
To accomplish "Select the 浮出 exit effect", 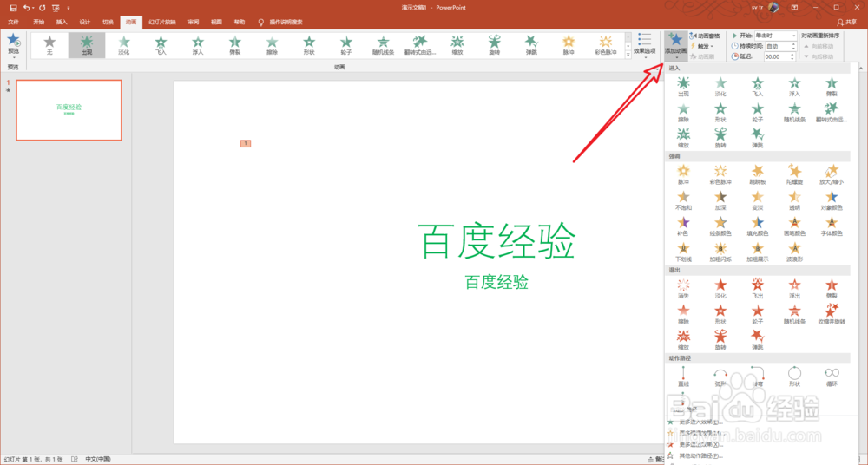I will coord(794,289).
